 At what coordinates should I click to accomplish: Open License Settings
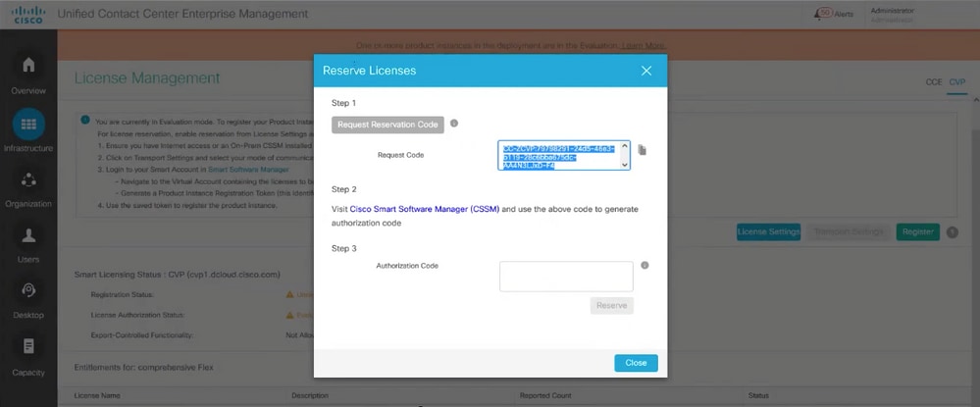pos(768,232)
